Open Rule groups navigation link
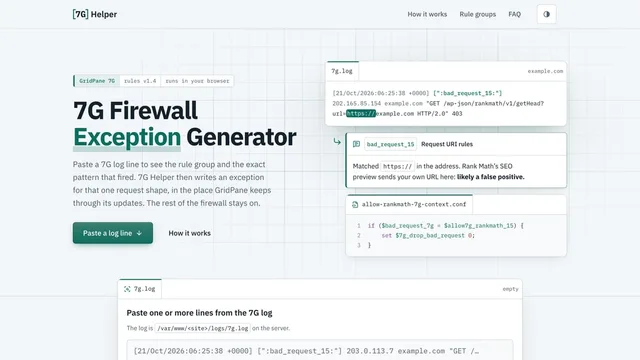640x360 pixels. pos(478,14)
